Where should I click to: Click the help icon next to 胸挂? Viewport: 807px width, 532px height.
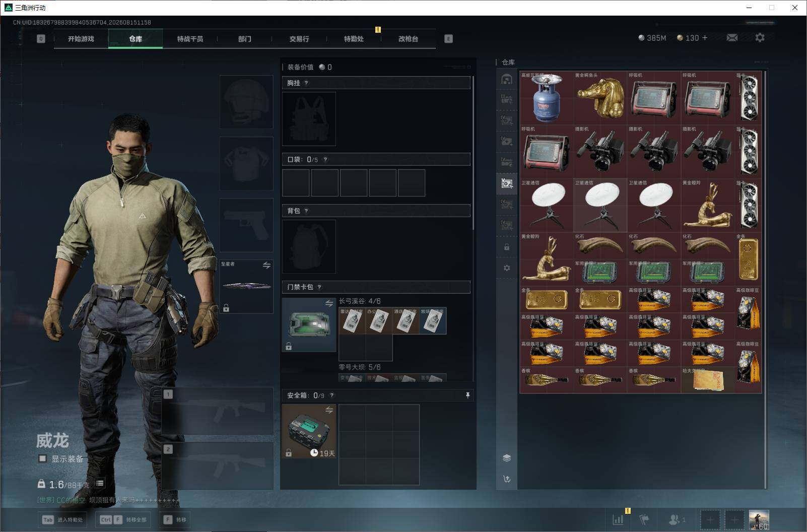tap(306, 83)
